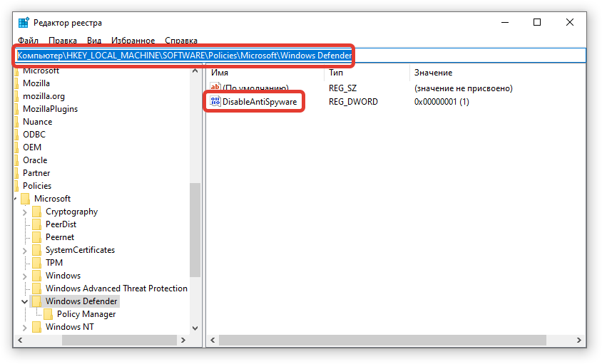Click the Registry Editor app icon in title bar
The width and height of the screenshot is (602, 364).
[24, 23]
